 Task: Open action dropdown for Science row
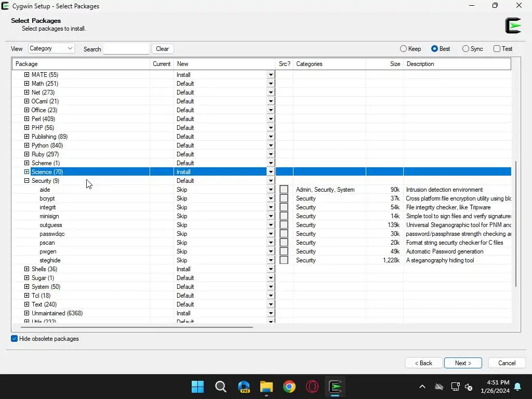click(x=271, y=171)
